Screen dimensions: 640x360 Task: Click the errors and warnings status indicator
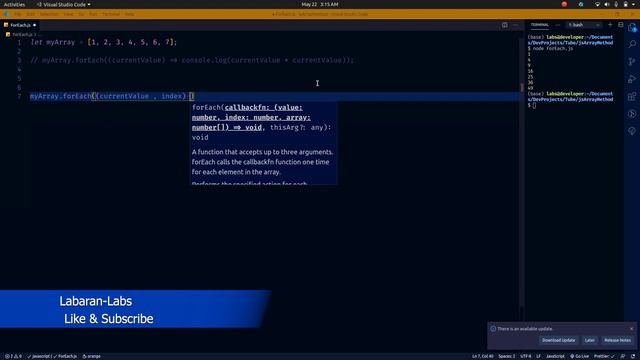point(13,356)
